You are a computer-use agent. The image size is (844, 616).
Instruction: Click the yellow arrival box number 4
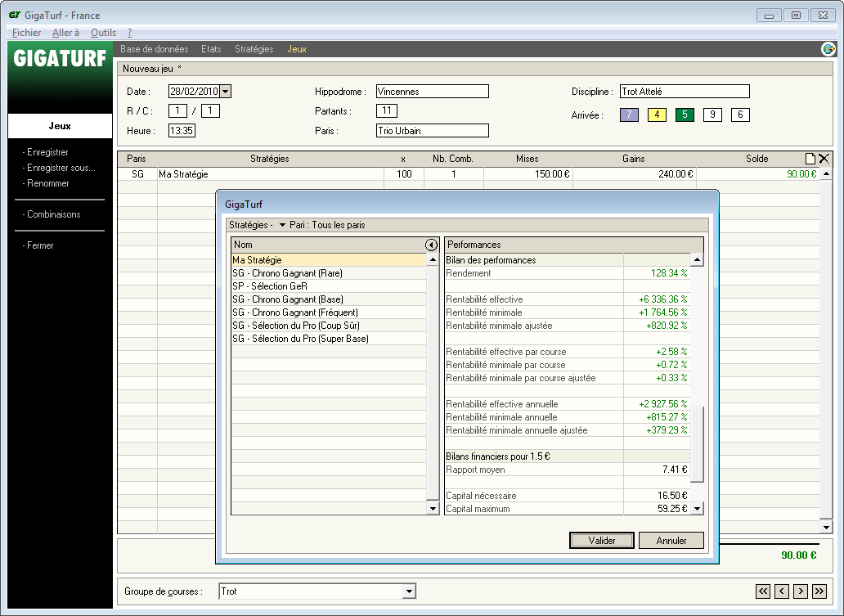(x=657, y=115)
